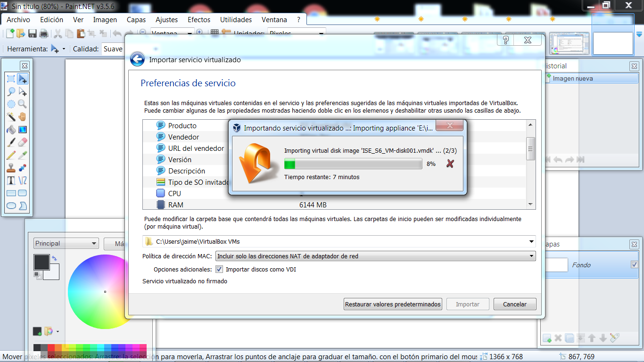The height and width of the screenshot is (362, 644).
Task: Open the MAC address policy dropdown
Action: tap(375, 256)
